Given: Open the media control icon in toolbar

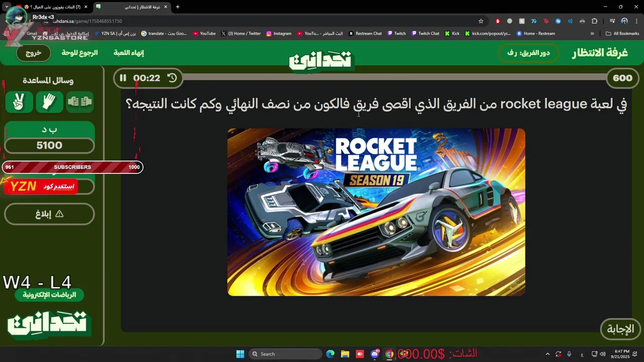Looking at the screenshot, I should coord(612,21).
